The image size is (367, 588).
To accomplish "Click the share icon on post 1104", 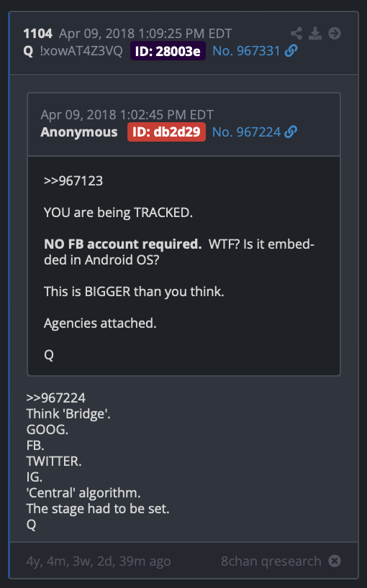I will point(296,33).
